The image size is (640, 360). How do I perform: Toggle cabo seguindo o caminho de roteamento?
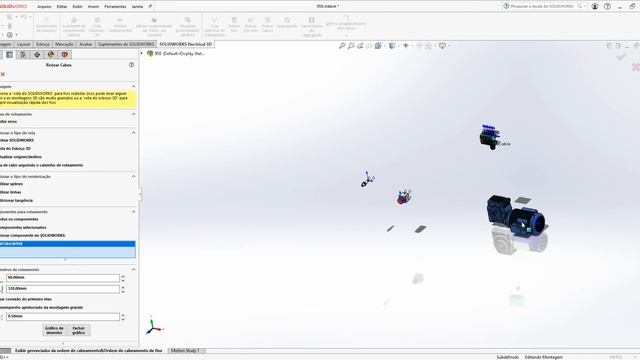click(42, 165)
